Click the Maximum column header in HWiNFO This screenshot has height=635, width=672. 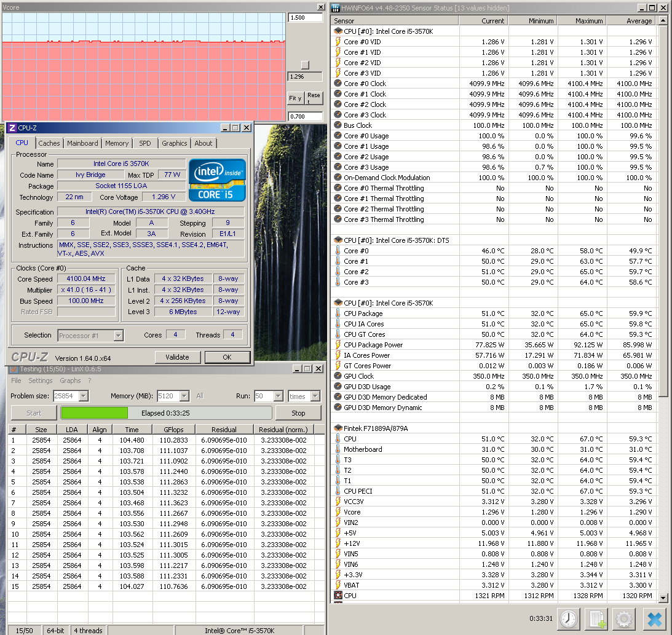click(582, 20)
